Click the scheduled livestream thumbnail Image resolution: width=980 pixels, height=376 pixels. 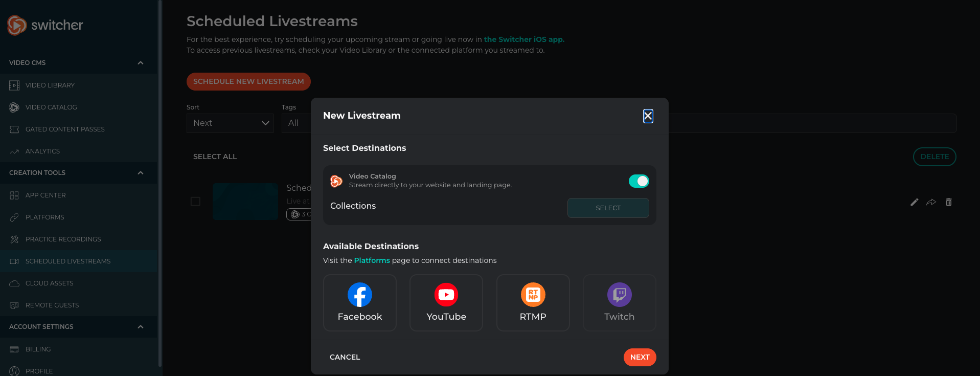pos(245,202)
